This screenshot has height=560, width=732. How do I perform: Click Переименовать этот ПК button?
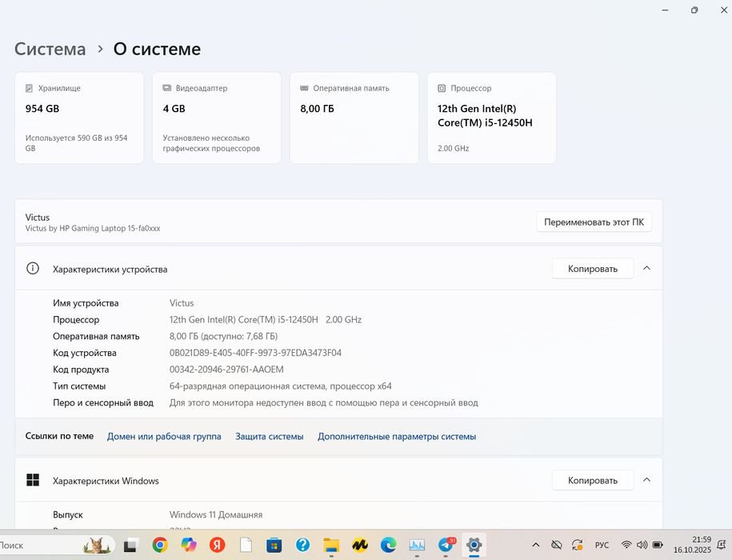[x=594, y=222]
